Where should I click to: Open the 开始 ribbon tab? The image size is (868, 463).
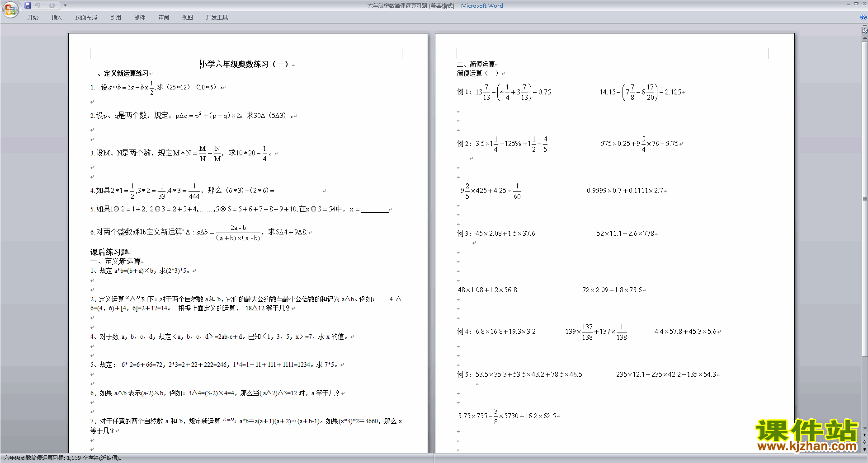pyautogui.click(x=33, y=18)
